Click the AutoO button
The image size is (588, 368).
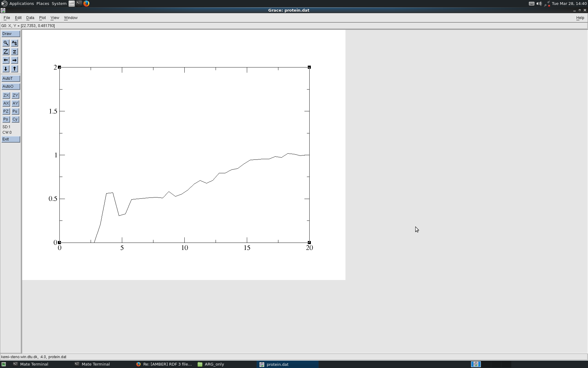tap(11, 86)
